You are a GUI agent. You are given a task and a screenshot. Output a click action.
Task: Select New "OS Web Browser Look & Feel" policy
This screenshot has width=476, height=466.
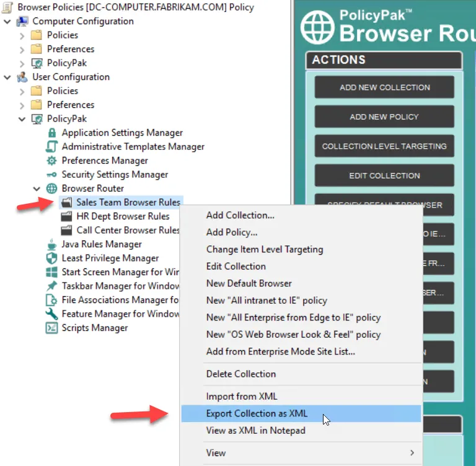[301, 335]
